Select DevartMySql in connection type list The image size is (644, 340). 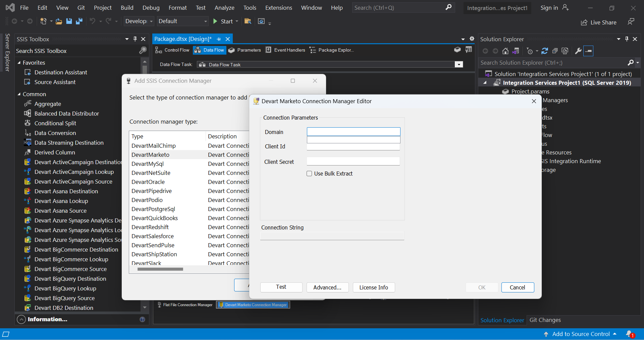148,164
